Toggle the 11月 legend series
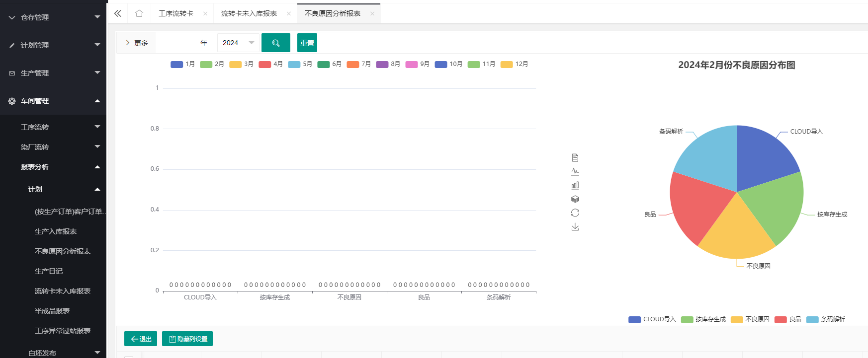Screen dimensions: 868x358 pyautogui.click(x=481, y=64)
